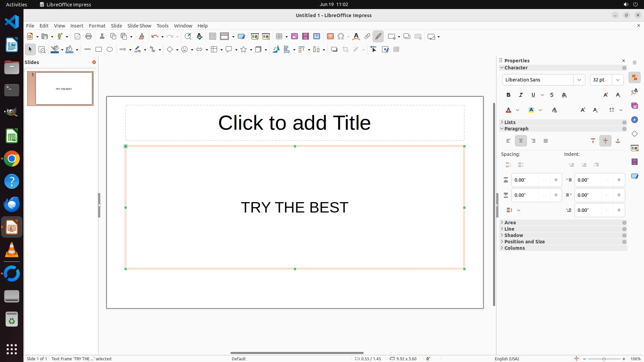Insert a table via the toolbar icon
The height and width of the screenshot is (362, 644).
(x=279, y=37)
